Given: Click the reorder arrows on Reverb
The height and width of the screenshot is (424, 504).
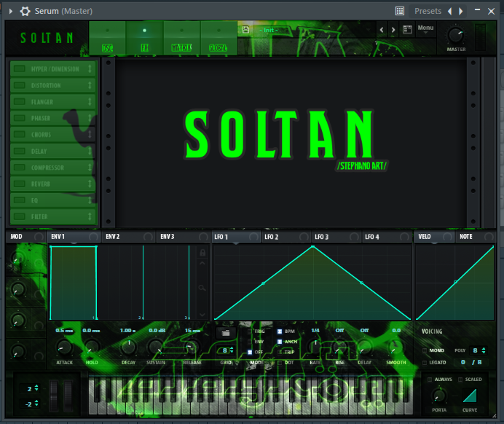Looking at the screenshot, I should 90,184.
